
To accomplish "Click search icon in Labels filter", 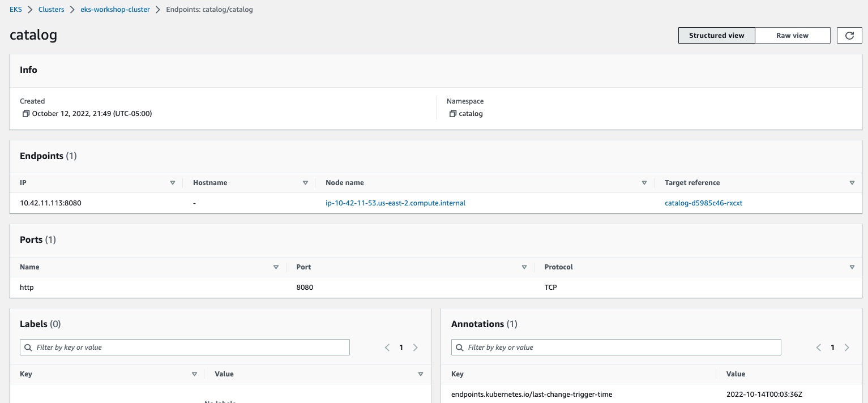I will tap(28, 348).
